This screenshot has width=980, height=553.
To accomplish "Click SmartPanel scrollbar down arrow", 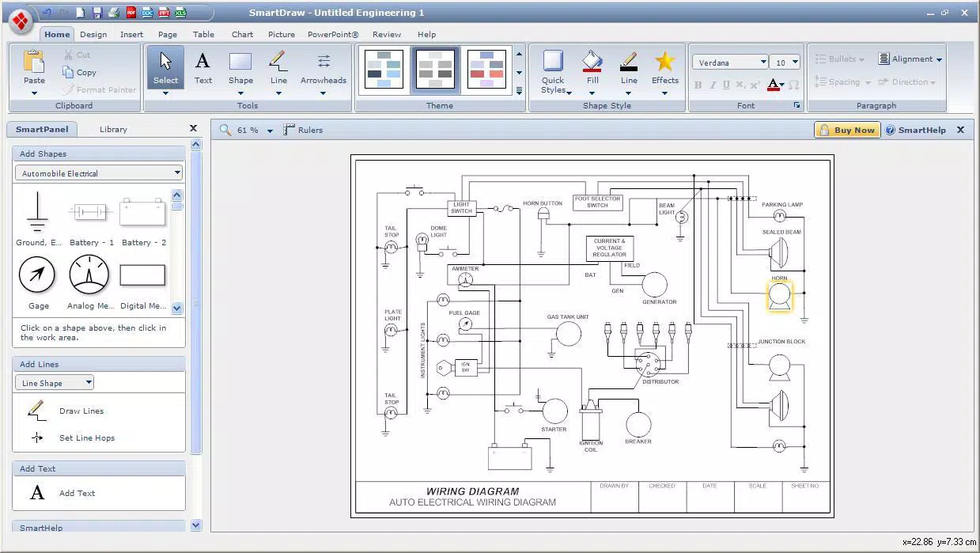I will (x=196, y=525).
